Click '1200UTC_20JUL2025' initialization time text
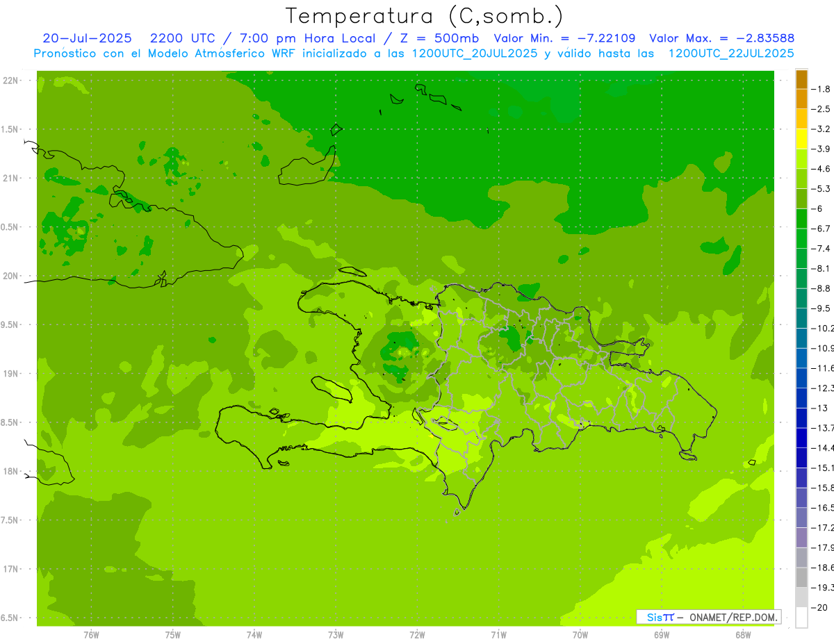834x644 pixels. [474, 53]
